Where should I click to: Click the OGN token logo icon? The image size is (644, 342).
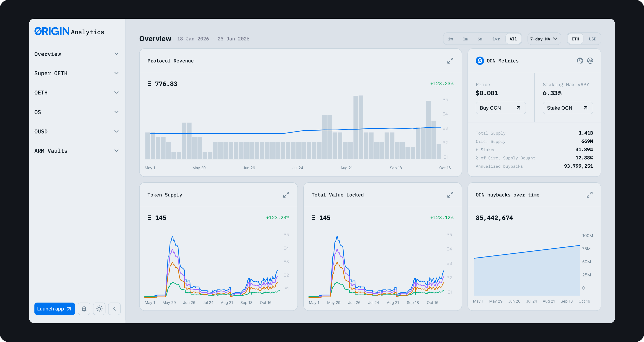point(480,61)
